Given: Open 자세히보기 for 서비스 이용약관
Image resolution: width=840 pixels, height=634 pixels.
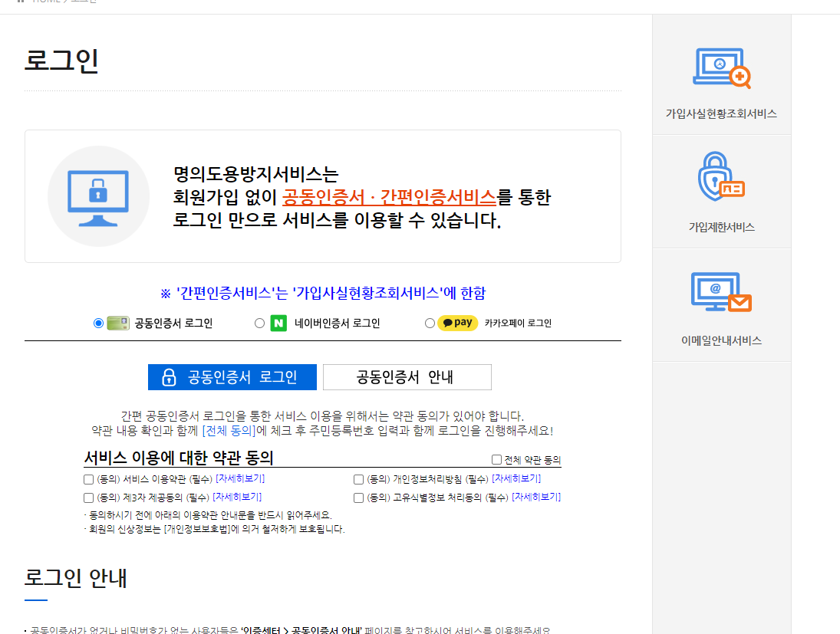Looking at the screenshot, I should (240, 478).
